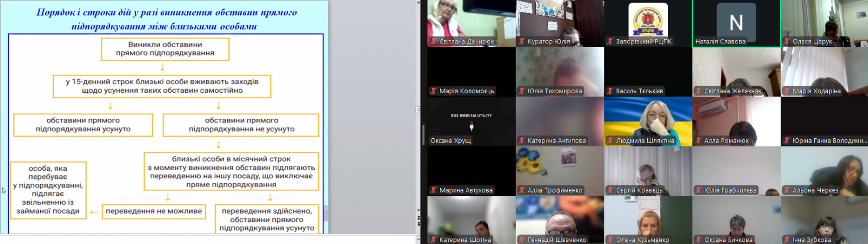Click the divider handle between slide and gallery
This screenshot has height=244, width=868.
(x=423, y=134)
